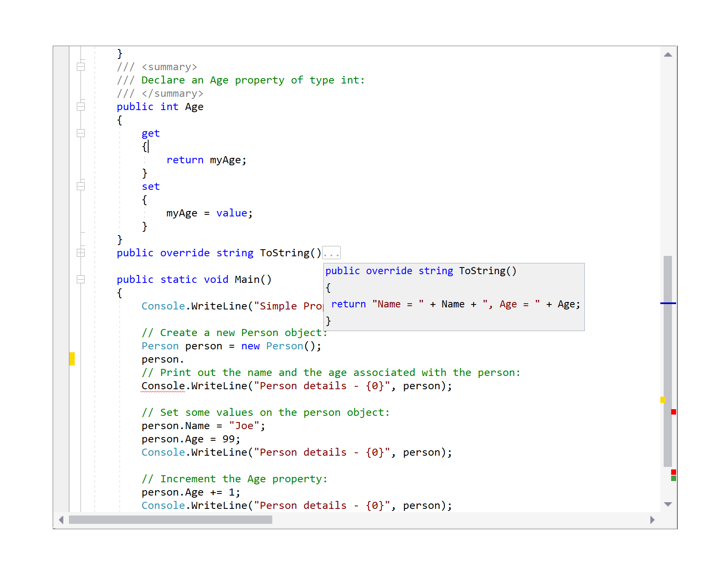The height and width of the screenshot is (572, 728).
Task: Click the yellow marker on the scrollbar
Action: pyautogui.click(x=663, y=400)
